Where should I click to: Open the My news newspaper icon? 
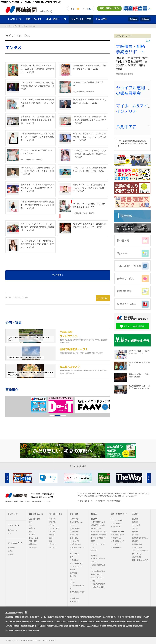pos(145,253)
